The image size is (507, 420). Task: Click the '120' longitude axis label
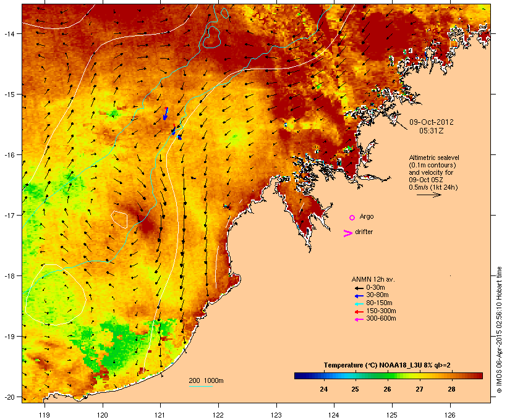point(103,415)
